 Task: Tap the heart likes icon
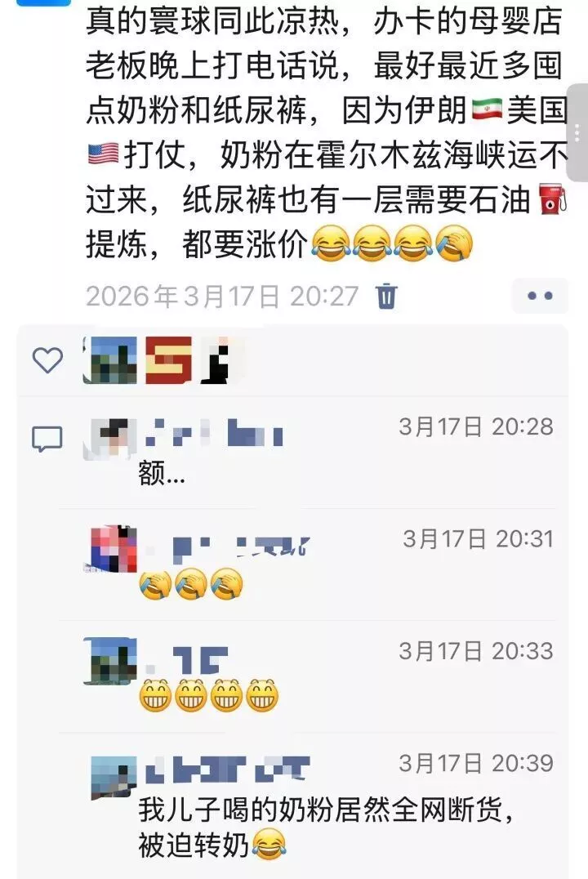[x=47, y=360]
